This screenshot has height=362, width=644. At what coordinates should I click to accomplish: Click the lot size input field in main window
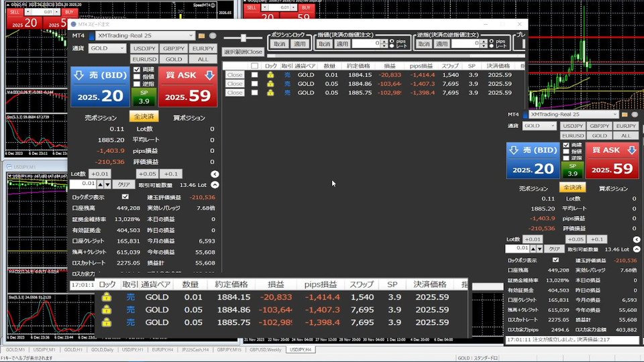[83, 185]
